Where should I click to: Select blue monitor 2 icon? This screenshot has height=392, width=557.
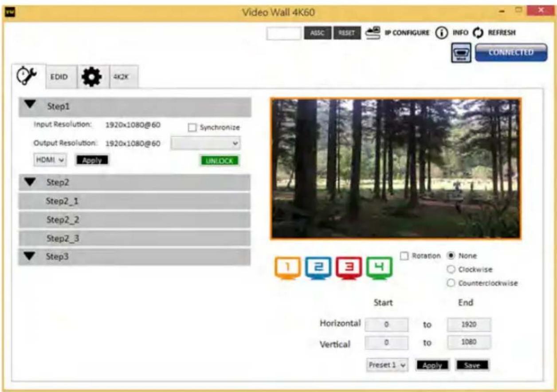coord(319,269)
